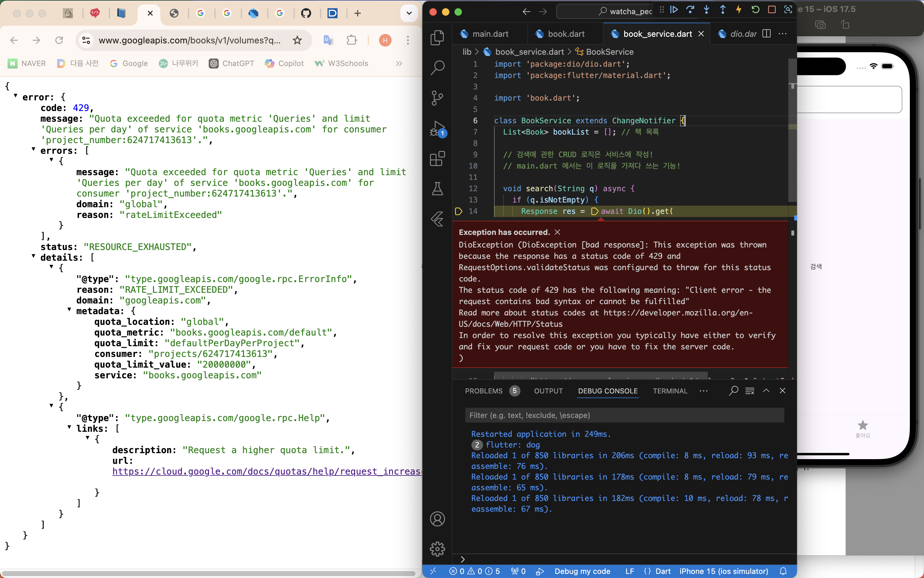Stop the debug session
The image size is (924, 578).
pyautogui.click(x=772, y=9)
